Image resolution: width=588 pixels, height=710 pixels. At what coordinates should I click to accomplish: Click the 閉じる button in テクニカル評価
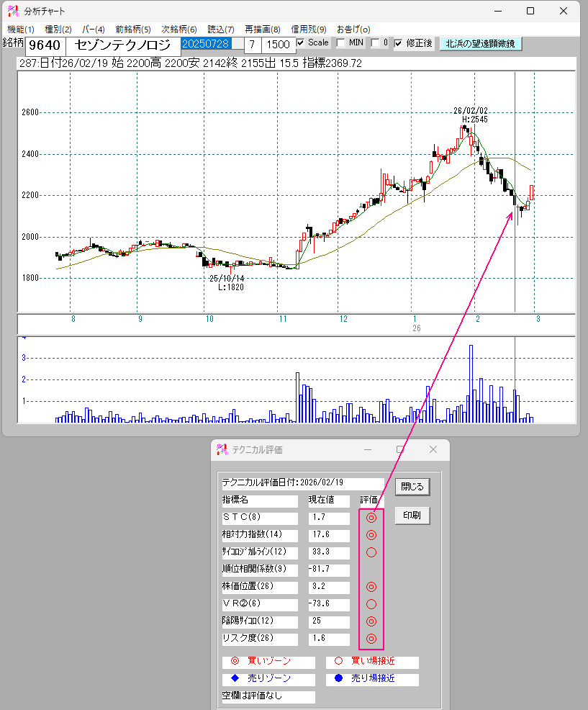[x=412, y=487]
